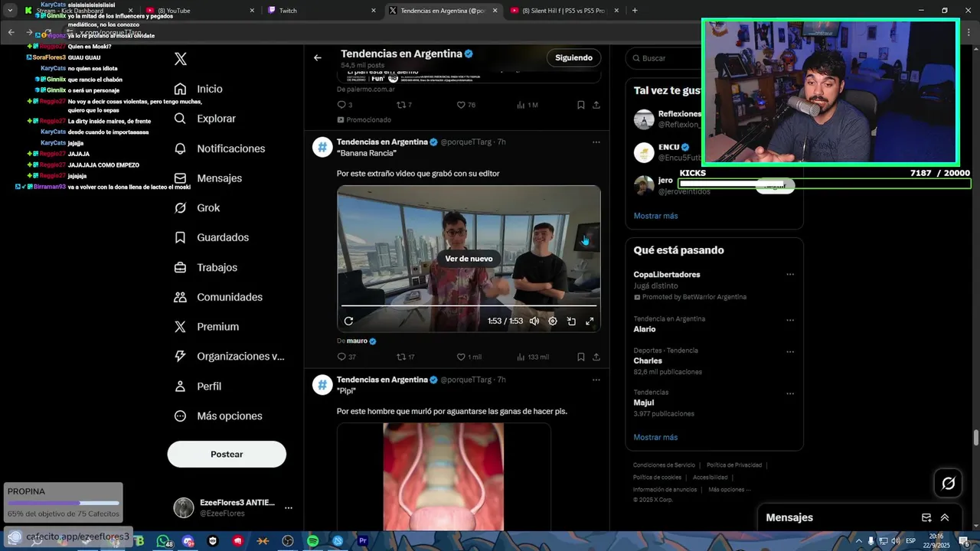Open Guardados in the sidebar

click(x=211, y=238)
